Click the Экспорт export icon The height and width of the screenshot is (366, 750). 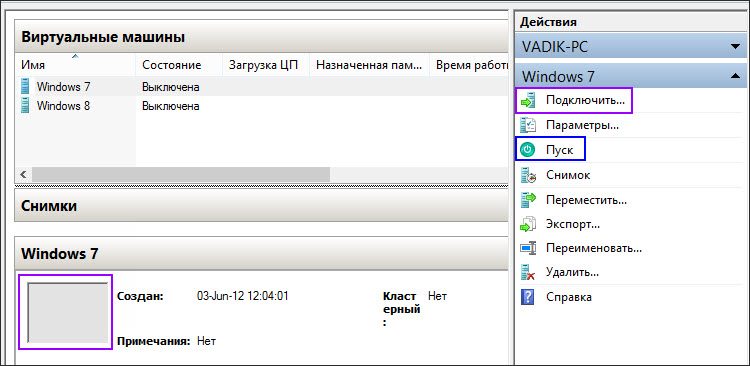[528, 224]
